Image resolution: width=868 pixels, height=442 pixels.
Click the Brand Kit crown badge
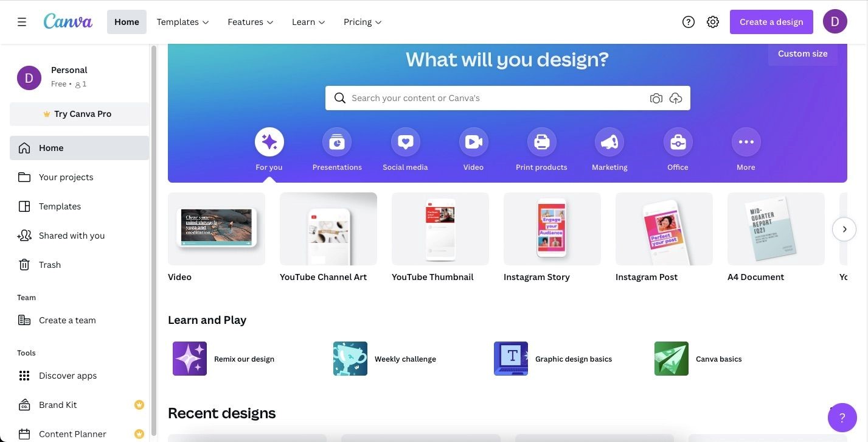pyautogui.click(x=139, y=405)
